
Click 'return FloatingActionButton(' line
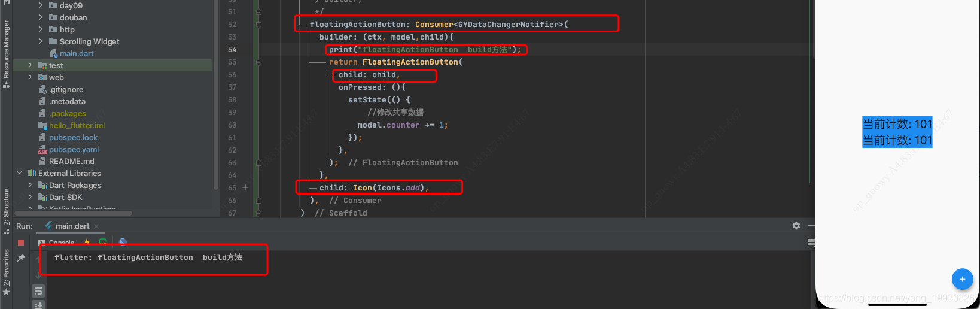(396, 62)
